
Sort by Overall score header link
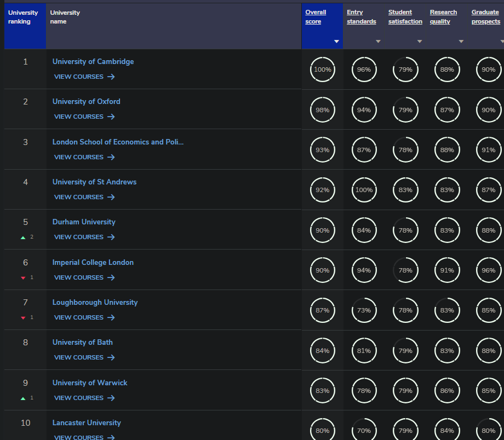click(316, 17)
